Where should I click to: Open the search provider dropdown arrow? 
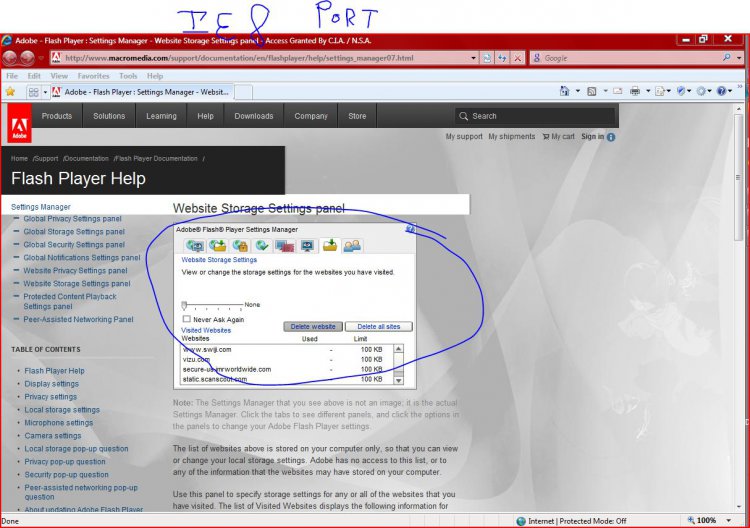[x=739, y=58]
